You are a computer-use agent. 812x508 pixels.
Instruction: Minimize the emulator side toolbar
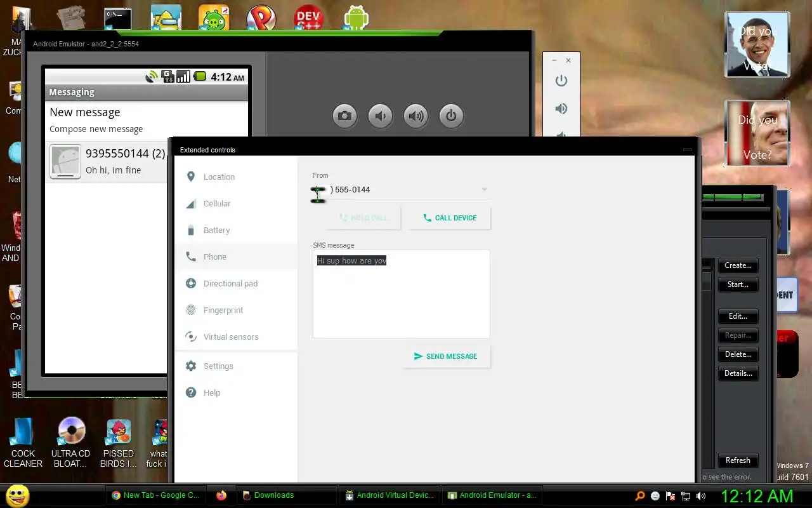click(554, 60)
